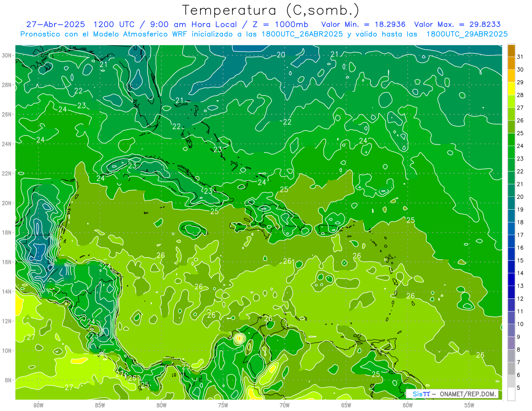Click the '16N' latitude axis label
This screenshot has width=532, height=411.
(x=7, y=262)
